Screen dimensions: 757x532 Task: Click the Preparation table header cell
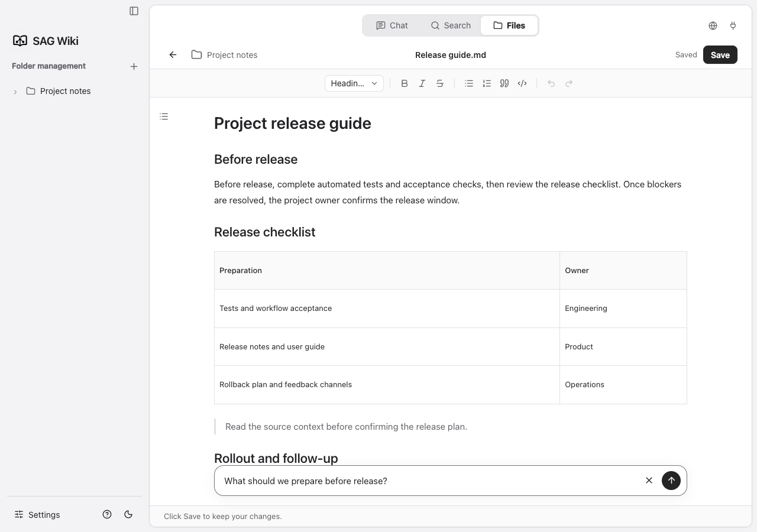387,271
